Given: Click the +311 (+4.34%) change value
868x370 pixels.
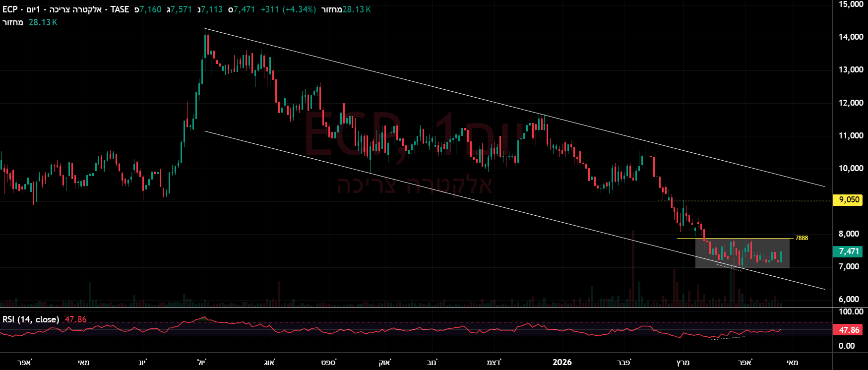Looking at the screenshot, I should point(288,9).
